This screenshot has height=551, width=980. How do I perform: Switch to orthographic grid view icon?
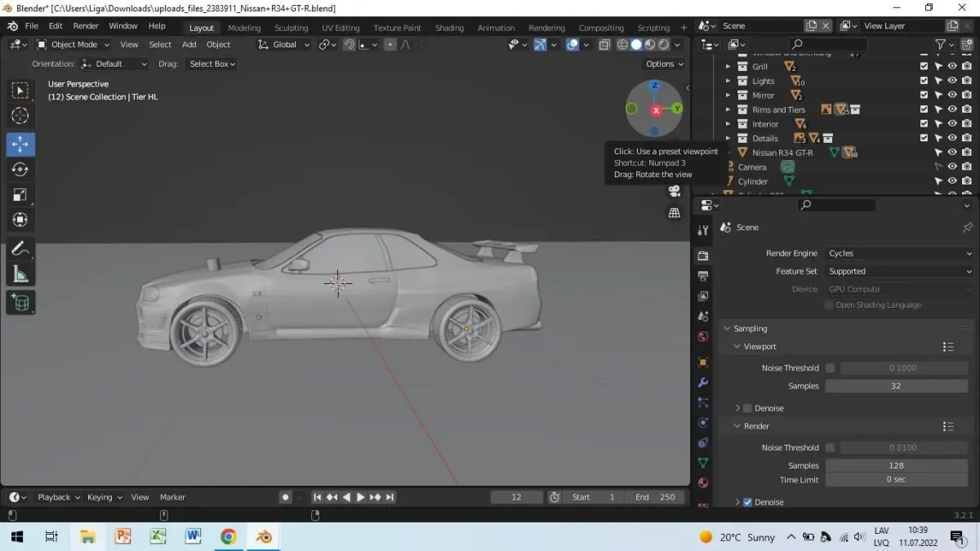coord(675,213)
